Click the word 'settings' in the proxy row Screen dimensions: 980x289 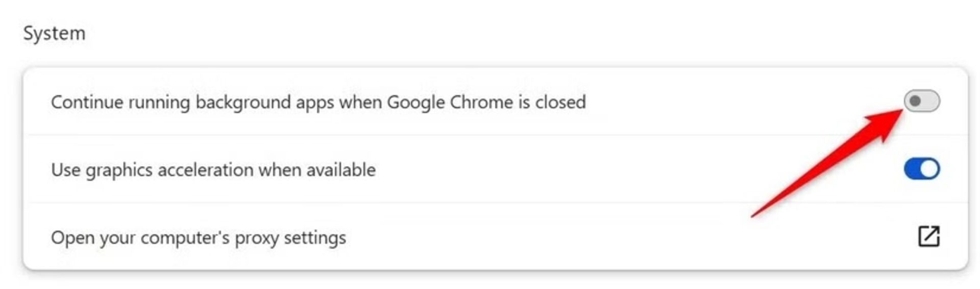[x=315, y=238]
